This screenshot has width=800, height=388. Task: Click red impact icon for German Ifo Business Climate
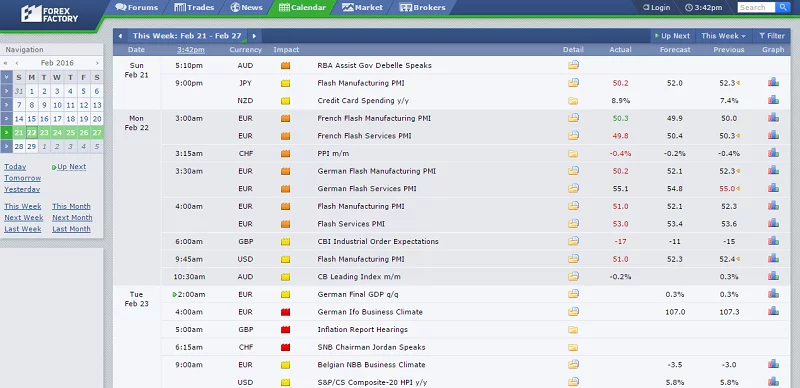click(285, 312)
